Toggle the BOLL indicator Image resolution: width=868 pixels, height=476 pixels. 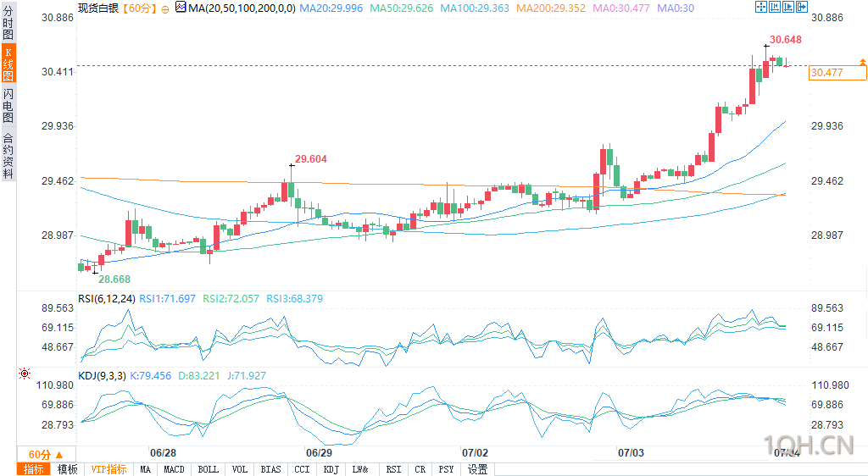point(209,469)
